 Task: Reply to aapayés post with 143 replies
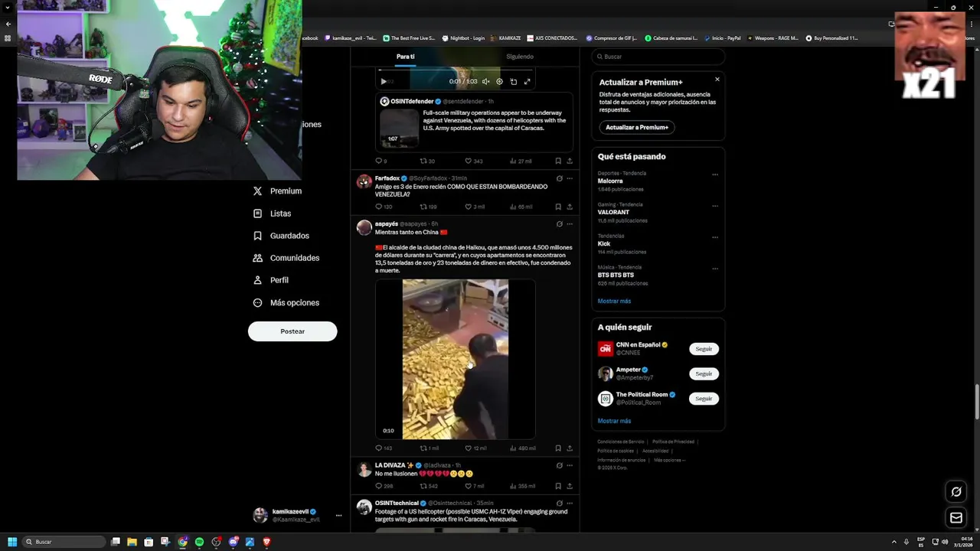point(383,448)
